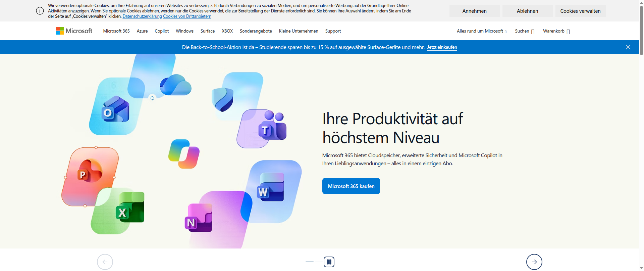Click the page vertical scrollbar thumb

[x=641, y=30]
